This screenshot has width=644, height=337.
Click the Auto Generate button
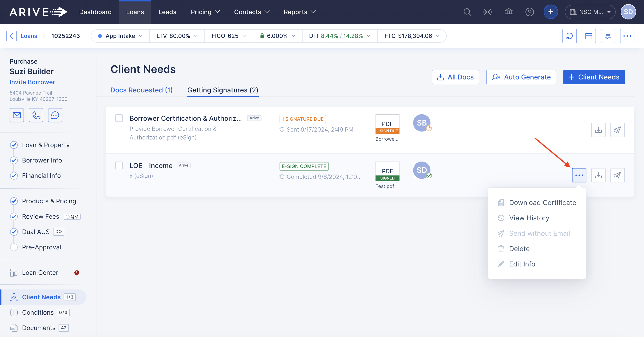coord(521,77)
